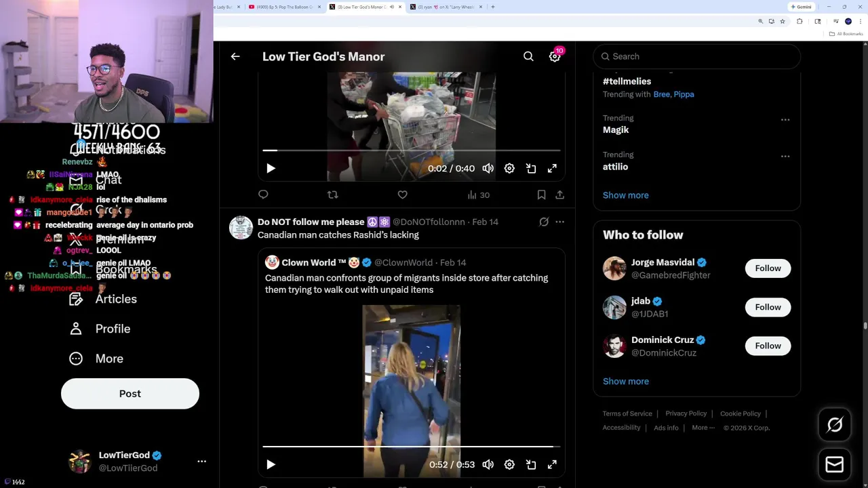Open Chrome extensions puzzle icon

[x=800, y=22]
